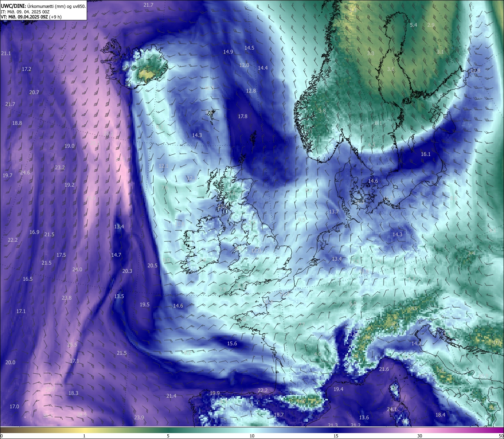This screenshot has height=439, width=504.
Task: Click the value 23.2 on the map
Action: 60,167
